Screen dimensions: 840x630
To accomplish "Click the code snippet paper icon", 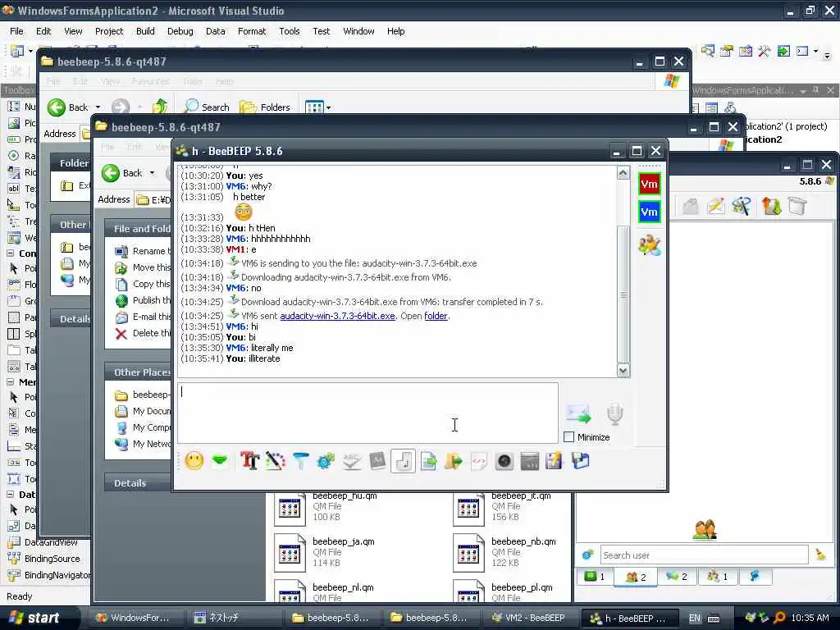I will point(478,461).
